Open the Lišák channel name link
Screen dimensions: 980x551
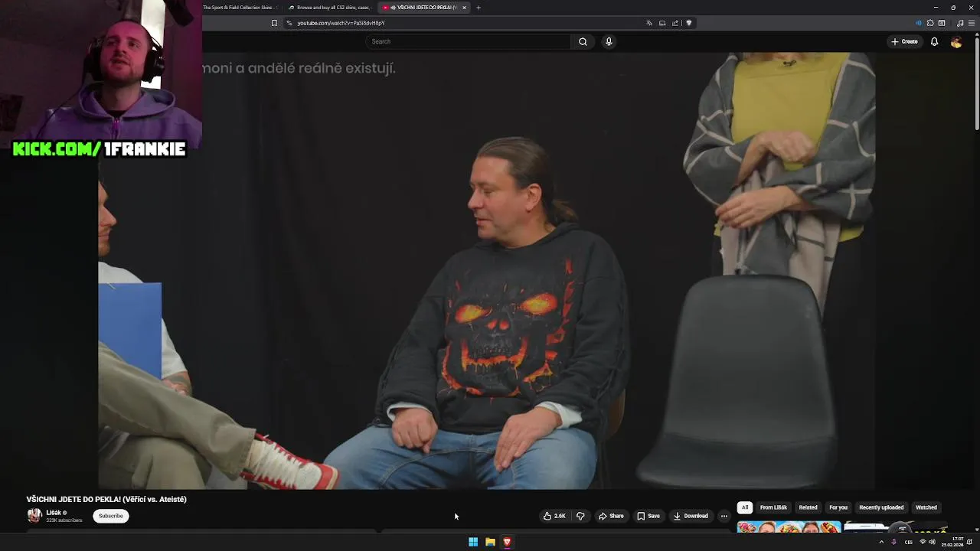tap(54, 513)
